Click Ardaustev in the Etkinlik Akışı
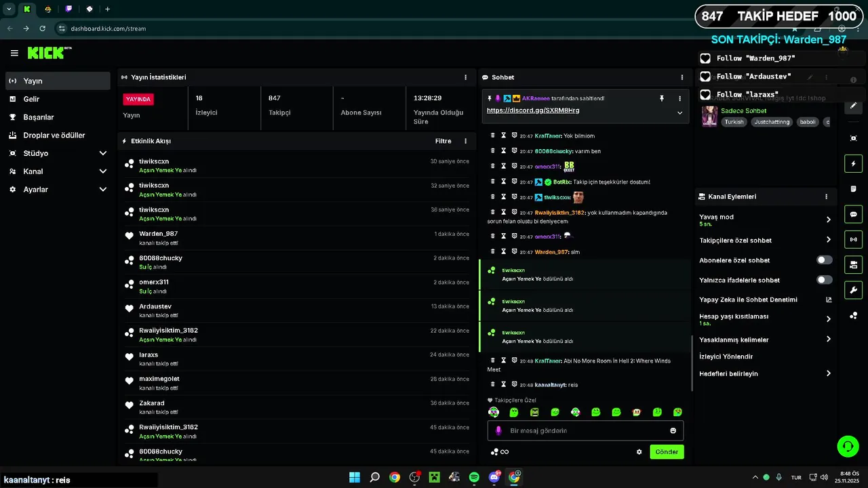The height and width of the screenshot is (488, 868). point(155,306)
